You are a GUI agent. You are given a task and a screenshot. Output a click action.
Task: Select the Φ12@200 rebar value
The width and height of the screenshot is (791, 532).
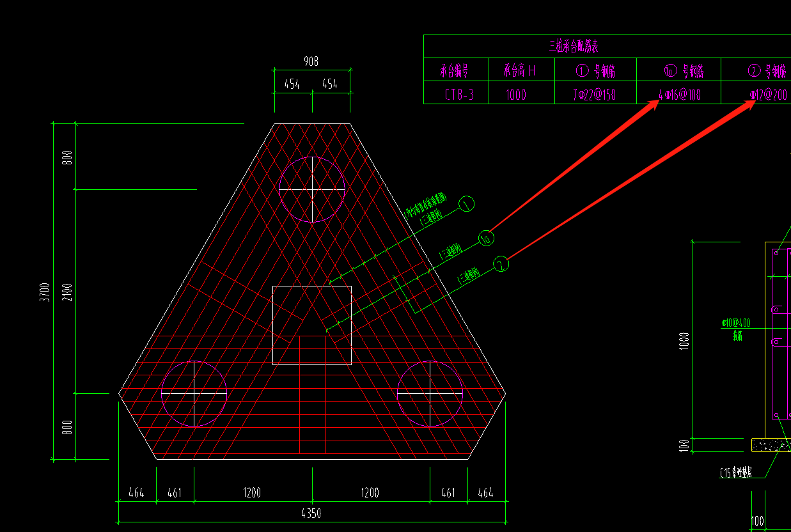(x=769, y=95)
